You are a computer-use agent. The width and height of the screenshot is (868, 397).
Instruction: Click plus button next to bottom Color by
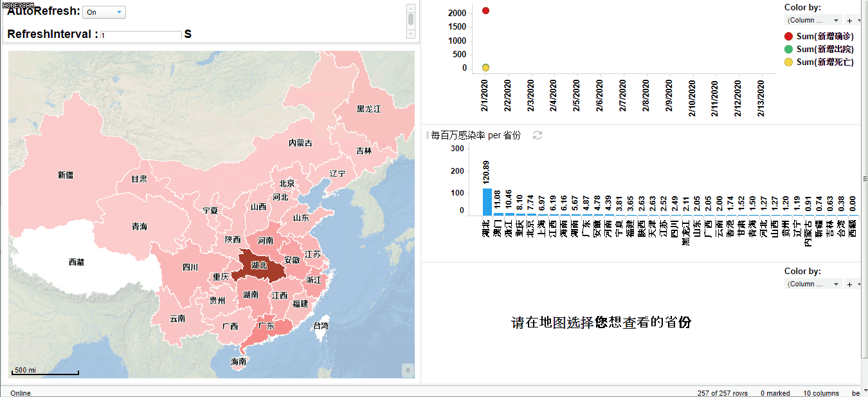[852, 284]
